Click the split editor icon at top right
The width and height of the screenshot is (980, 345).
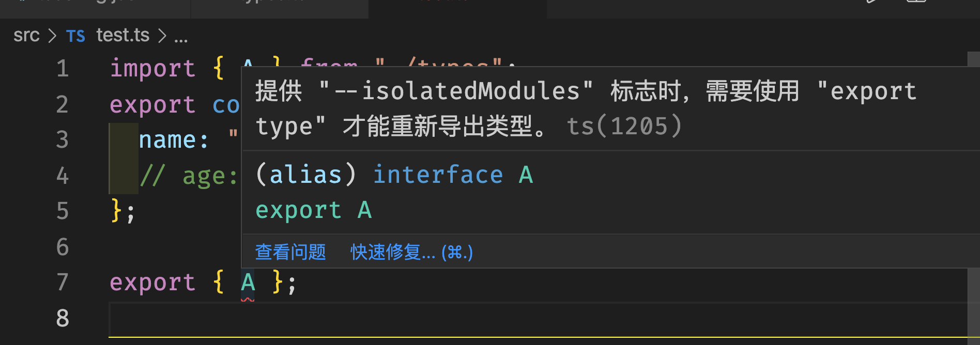point(916,2)
